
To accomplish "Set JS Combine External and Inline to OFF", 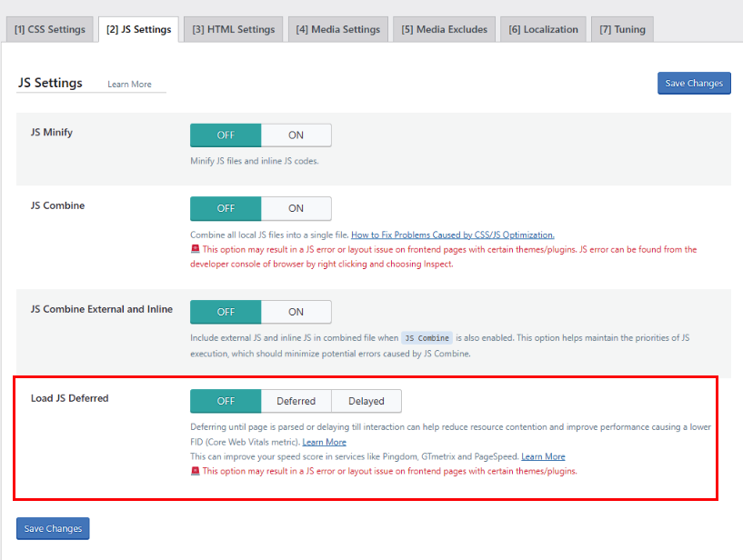I will tap(226, 312).
